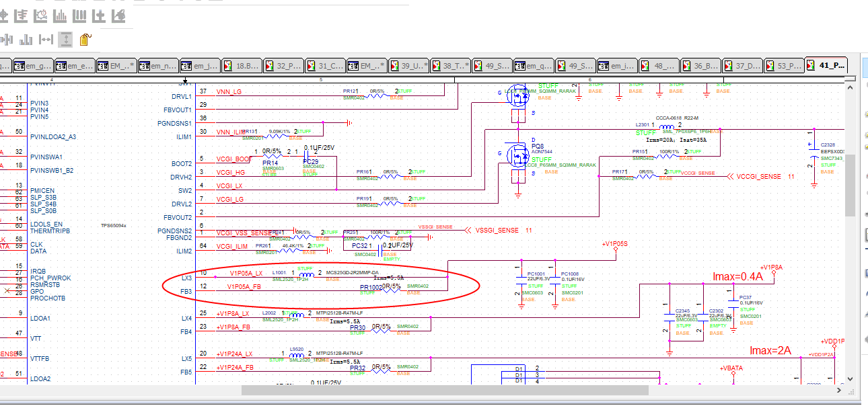
Task: Click the VSSGI_SENSE off-page connector
Action: pyautogui.click(x=499, y=230)
